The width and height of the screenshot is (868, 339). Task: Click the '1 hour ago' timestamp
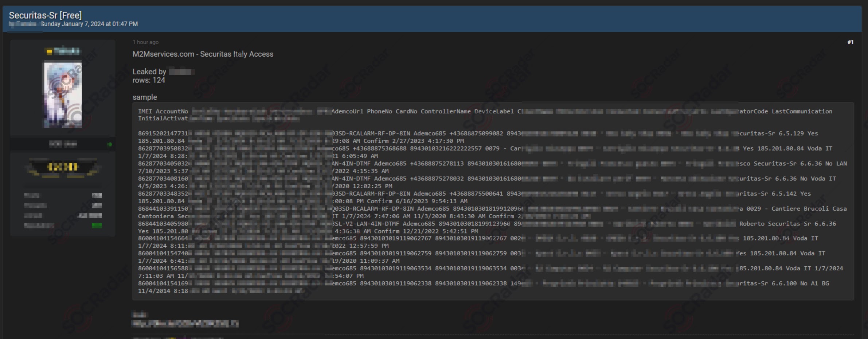coord(145,42)
